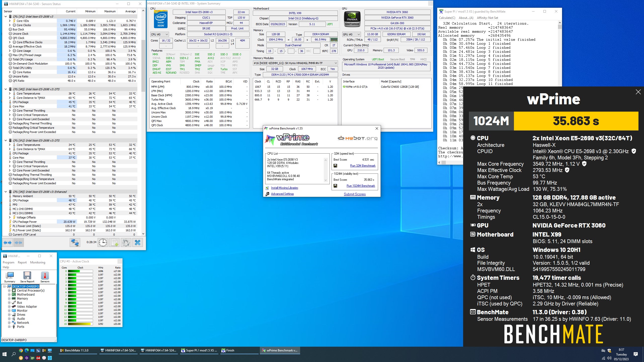Click the expand-layout blue arrows button in Sensors Status
The image size is (644, 362).
(8, 243)
